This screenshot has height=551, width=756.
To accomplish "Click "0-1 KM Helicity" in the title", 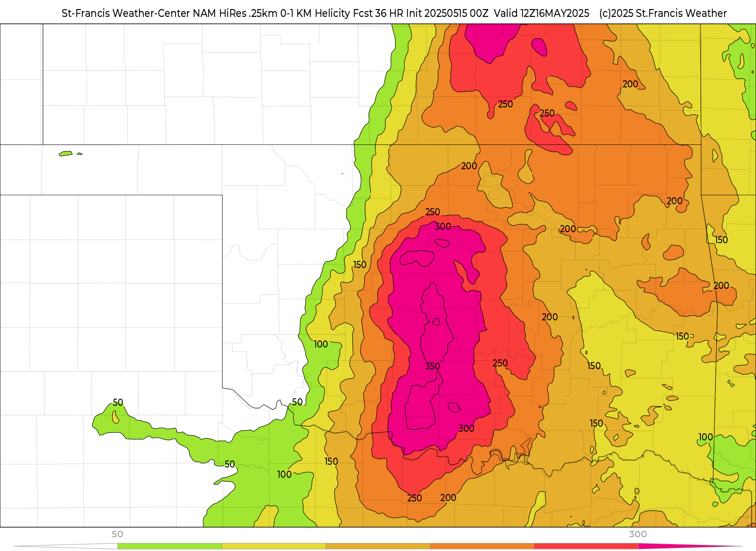I will tap(315, 13).
